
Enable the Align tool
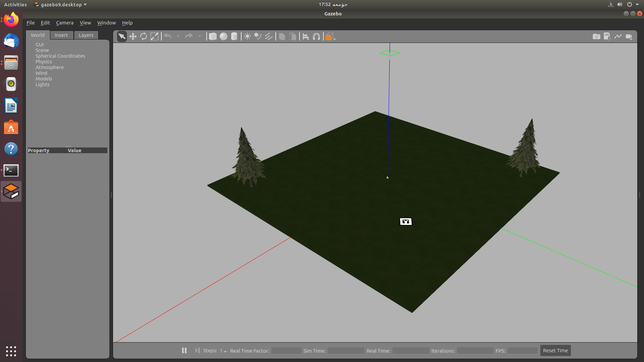coord(306,36)
